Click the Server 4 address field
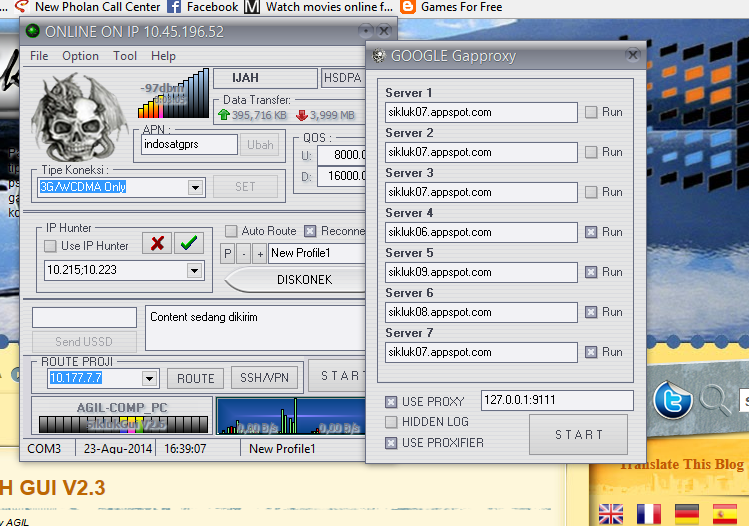 (x=481, y=232)
